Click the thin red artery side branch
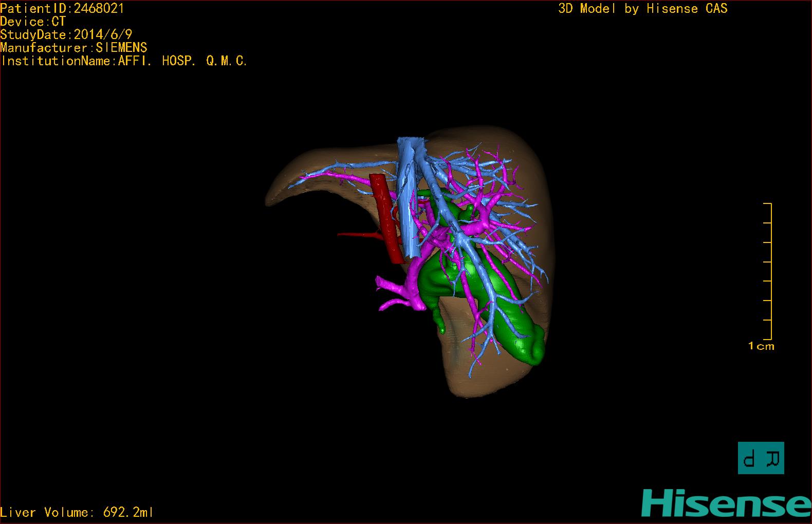Screen dimensions: 812x524 coord(355,235)
